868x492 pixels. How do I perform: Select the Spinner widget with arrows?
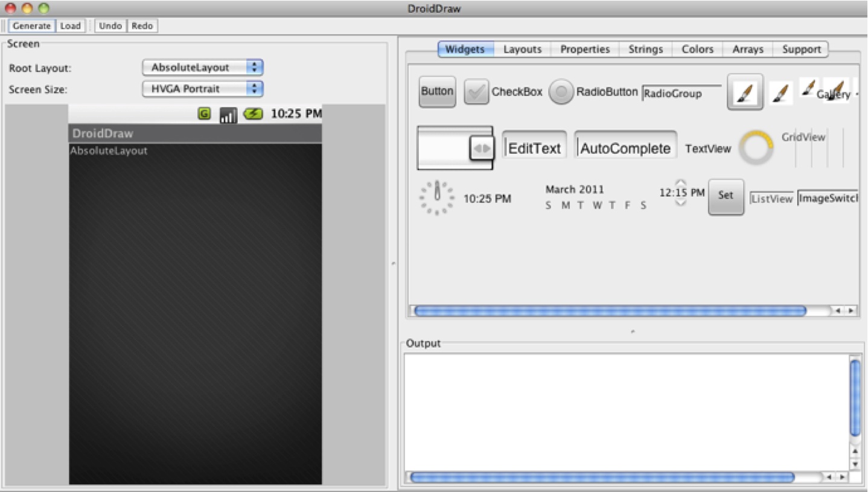click(455, 148)
